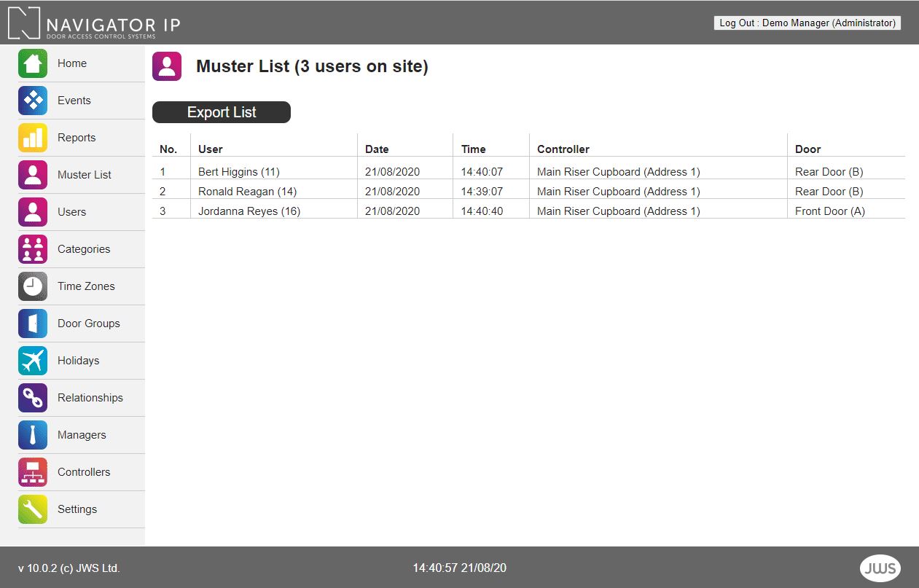Click the User column header
The image size is (919, 588).
coord(211,149)
